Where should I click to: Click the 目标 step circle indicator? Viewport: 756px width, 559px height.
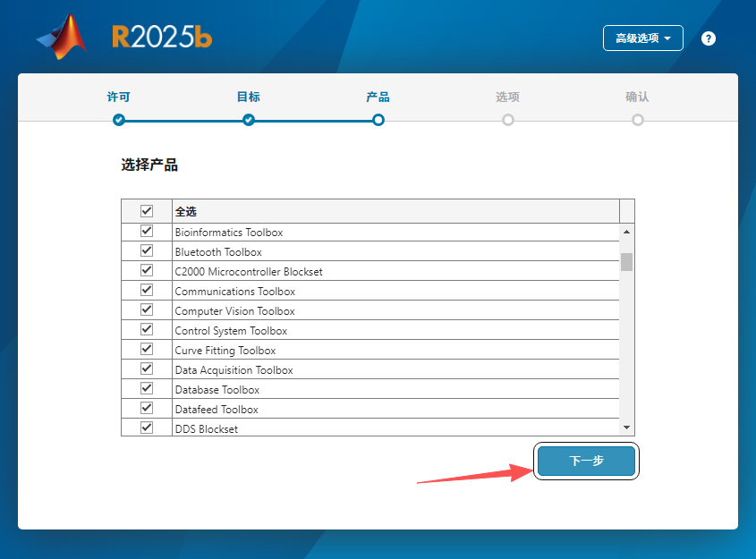point(248,119)
